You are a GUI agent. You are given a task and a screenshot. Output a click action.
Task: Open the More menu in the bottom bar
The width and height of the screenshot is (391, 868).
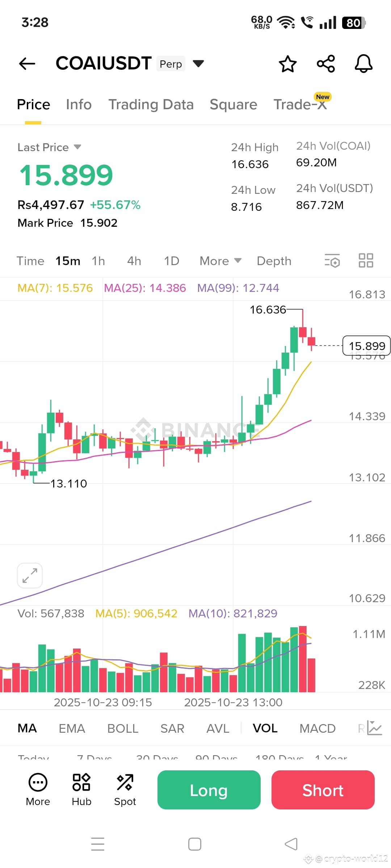click(x=38, y=790)
